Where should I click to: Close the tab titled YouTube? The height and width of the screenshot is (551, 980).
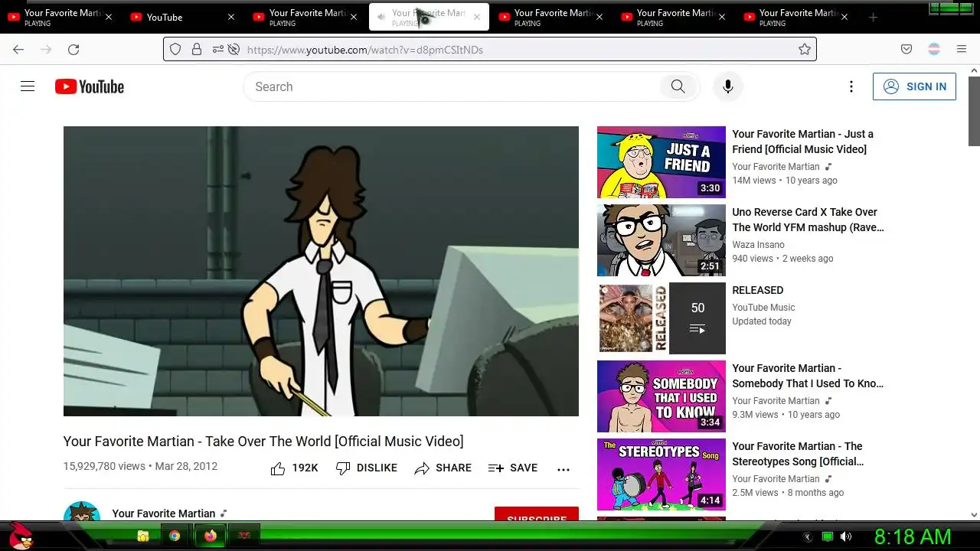pyautogui.click(x=231, y=17)
